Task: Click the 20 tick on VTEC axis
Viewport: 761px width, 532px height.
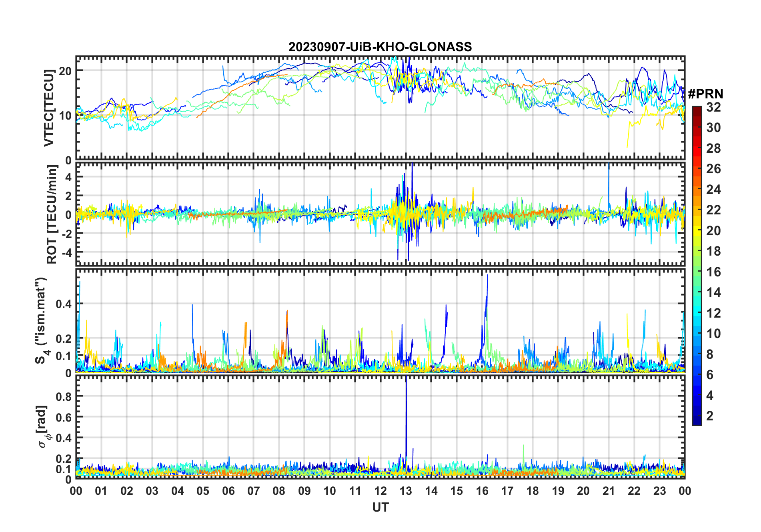Action: click(x=65, y=71)
